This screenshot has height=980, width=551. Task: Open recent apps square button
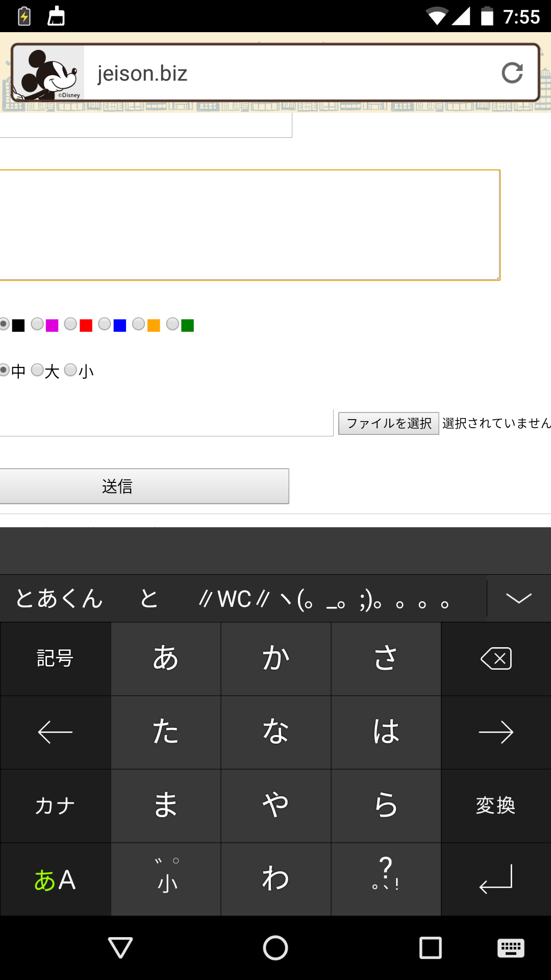[430, 948]
